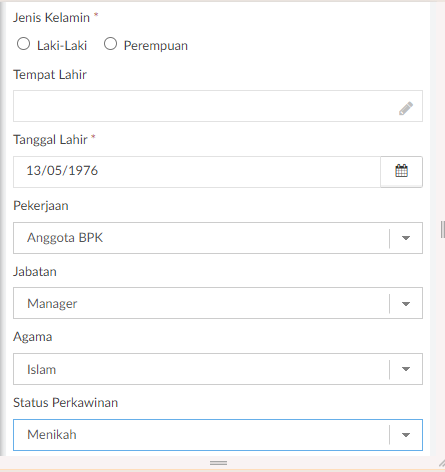Click the vertical splitter handle on the right
This screenshot has width=445, height=472.
(x=442, y=229)
